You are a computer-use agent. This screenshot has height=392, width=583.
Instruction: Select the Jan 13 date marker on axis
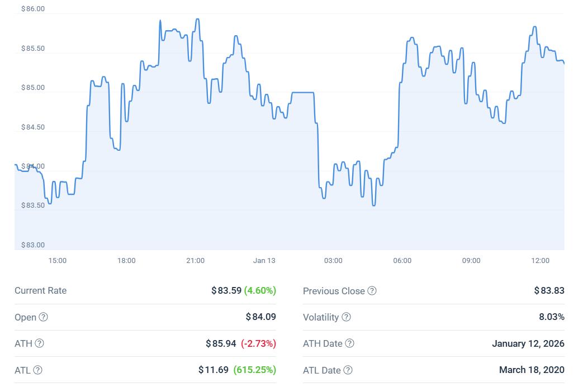pyautogui.click(x=264, y=260)
